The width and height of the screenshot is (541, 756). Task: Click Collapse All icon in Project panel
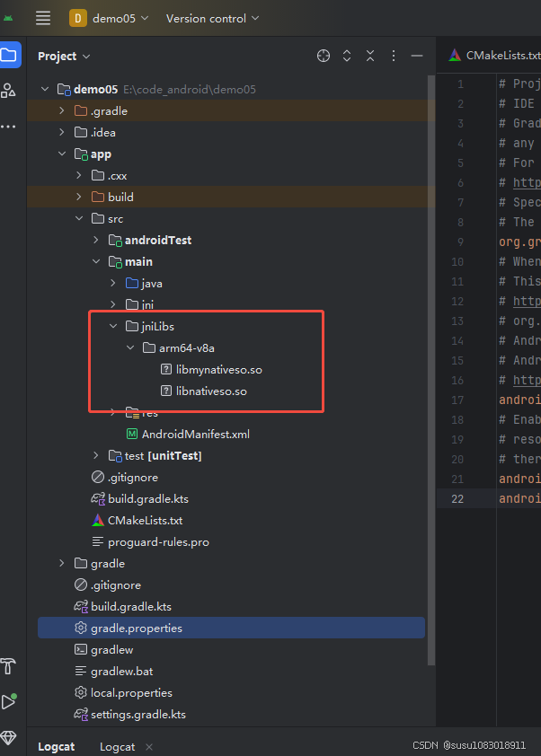370,57
